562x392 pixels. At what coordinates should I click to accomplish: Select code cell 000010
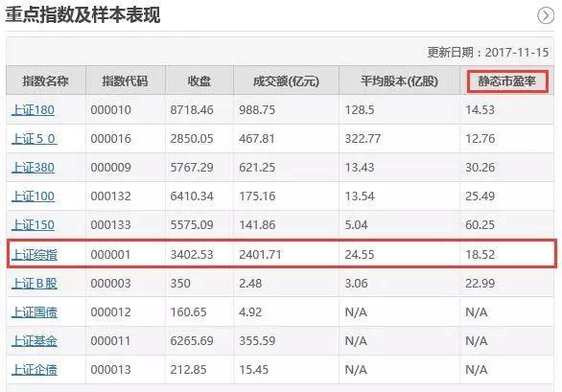[110, 109]
